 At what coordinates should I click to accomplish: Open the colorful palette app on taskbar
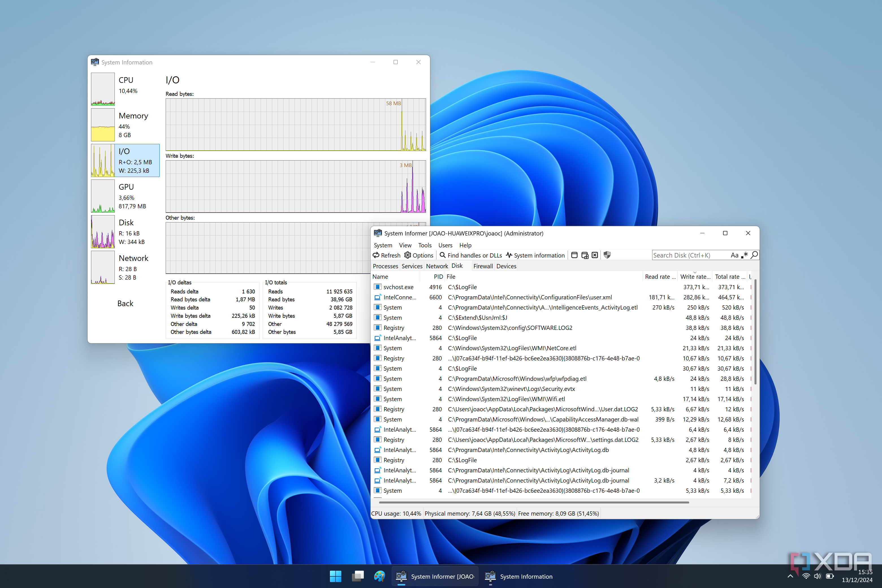pyautogui.click(x=379, y=576)
